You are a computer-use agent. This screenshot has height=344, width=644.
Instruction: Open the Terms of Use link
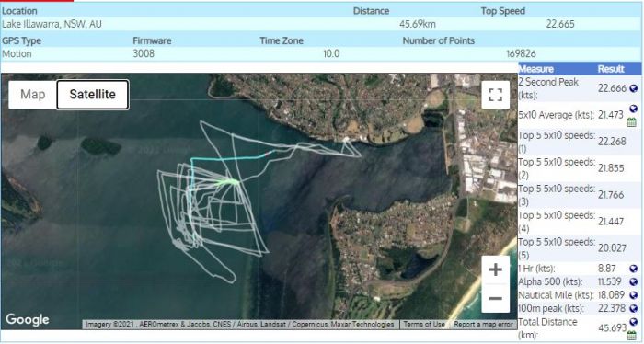click(x=424, y=325)
